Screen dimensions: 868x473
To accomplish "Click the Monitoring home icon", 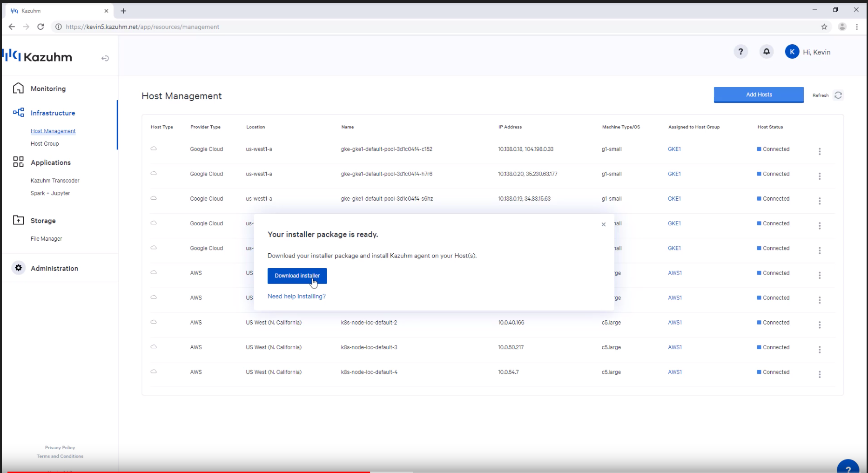I will 18,88.
